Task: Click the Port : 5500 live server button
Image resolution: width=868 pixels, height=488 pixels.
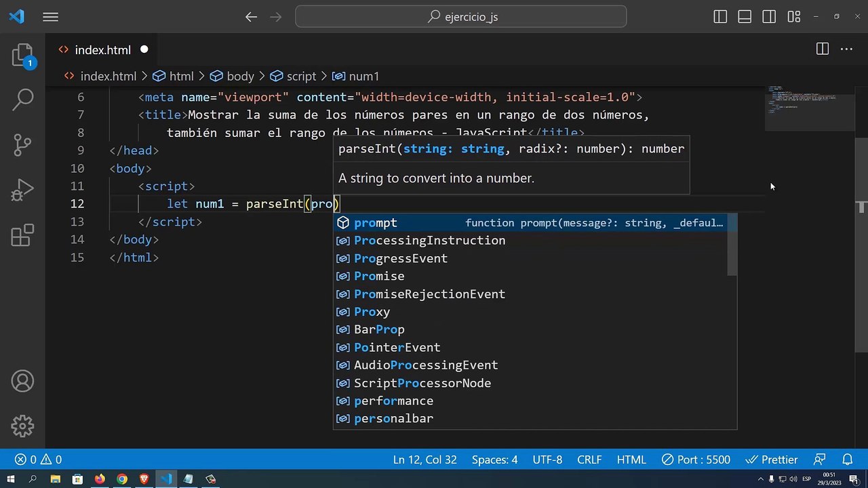Action: click(696, 460)
